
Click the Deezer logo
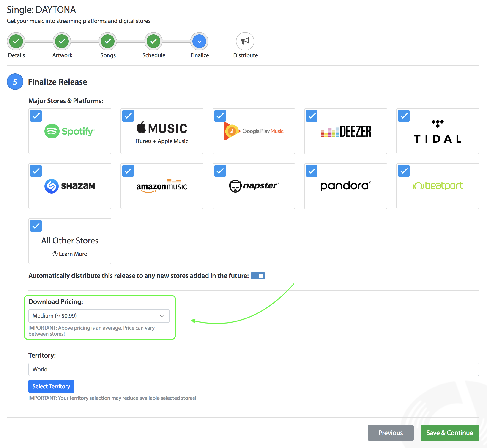coord(346,131)
